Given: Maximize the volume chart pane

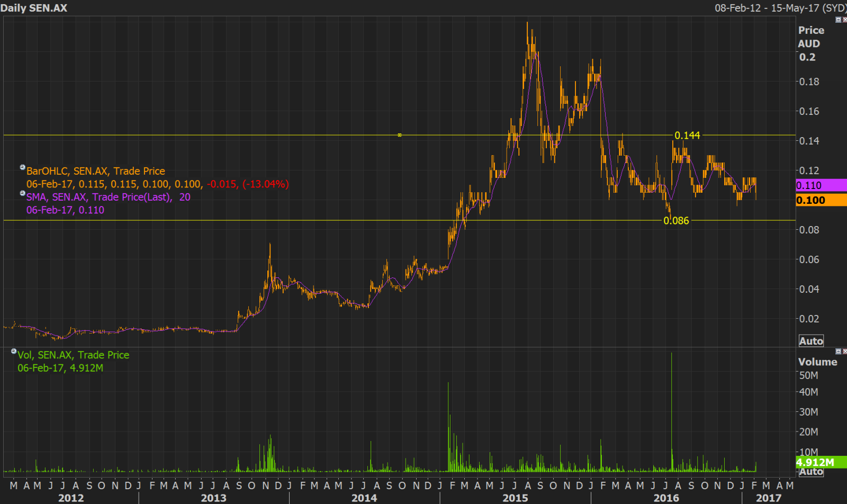Looking at the screenshot, I should click(838, 352).
